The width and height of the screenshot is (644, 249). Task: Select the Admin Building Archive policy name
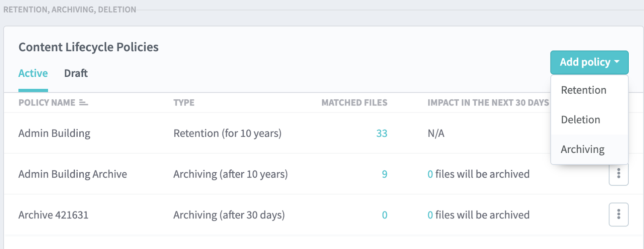[72, 174]
